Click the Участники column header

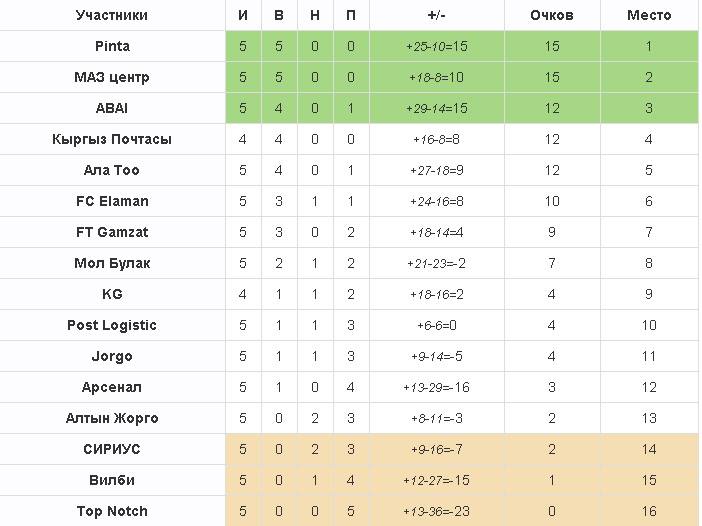pos(112,15)
